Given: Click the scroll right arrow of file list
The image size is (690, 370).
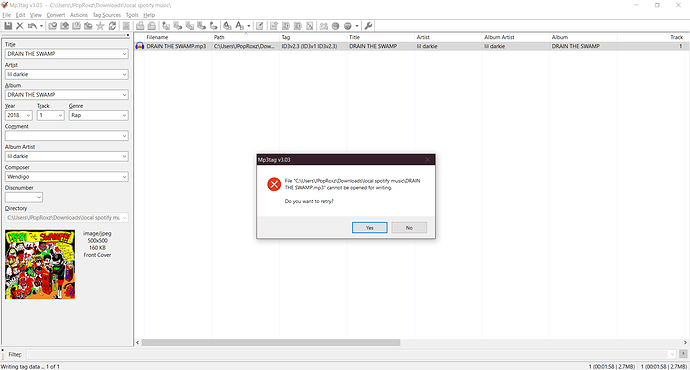Looking at the screenshot, I should [685, 342].
